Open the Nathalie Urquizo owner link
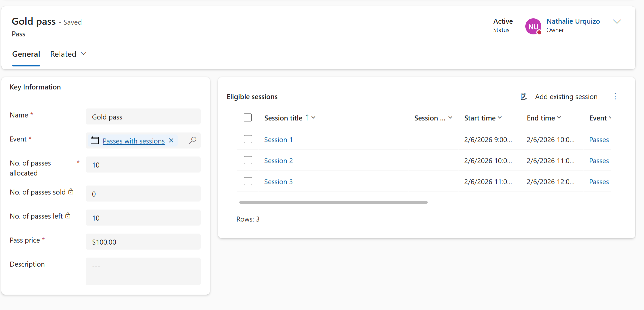Image resolution: width=644 pixels, height=310 pixels. [x=573, y=21]
